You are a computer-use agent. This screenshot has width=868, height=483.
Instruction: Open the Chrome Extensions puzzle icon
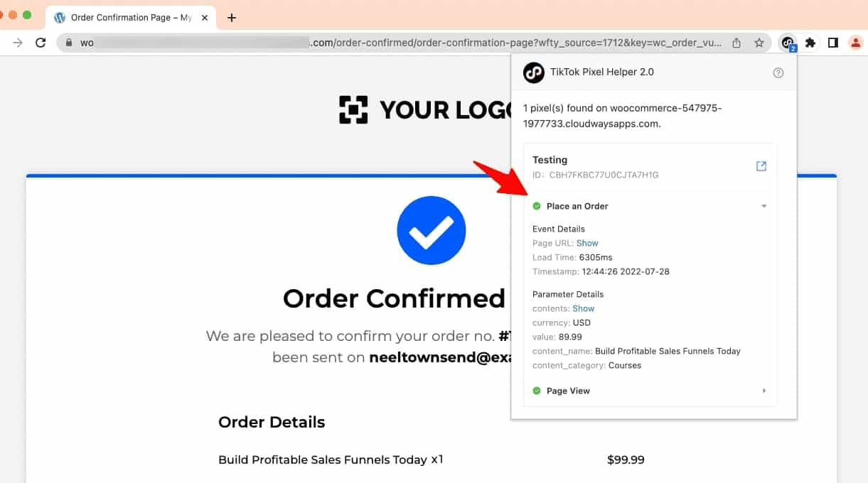810,43
